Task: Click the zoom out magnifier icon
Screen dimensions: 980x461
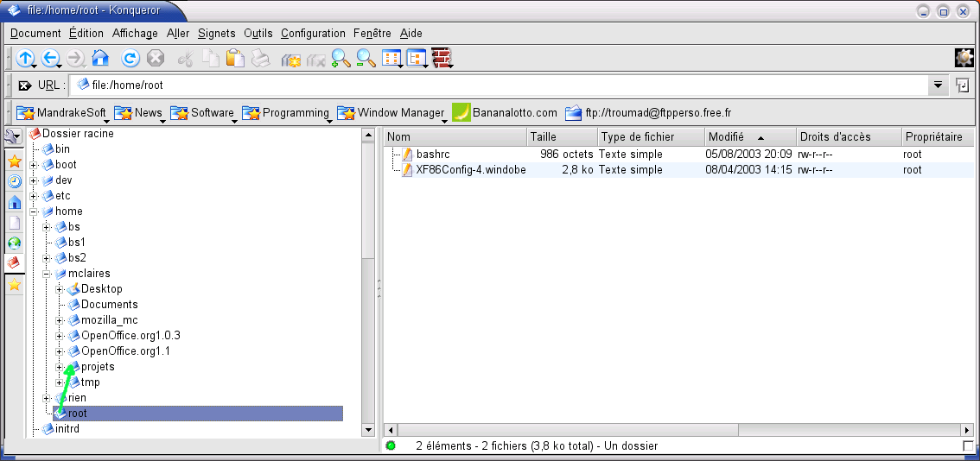Action: tap(366, 59)
